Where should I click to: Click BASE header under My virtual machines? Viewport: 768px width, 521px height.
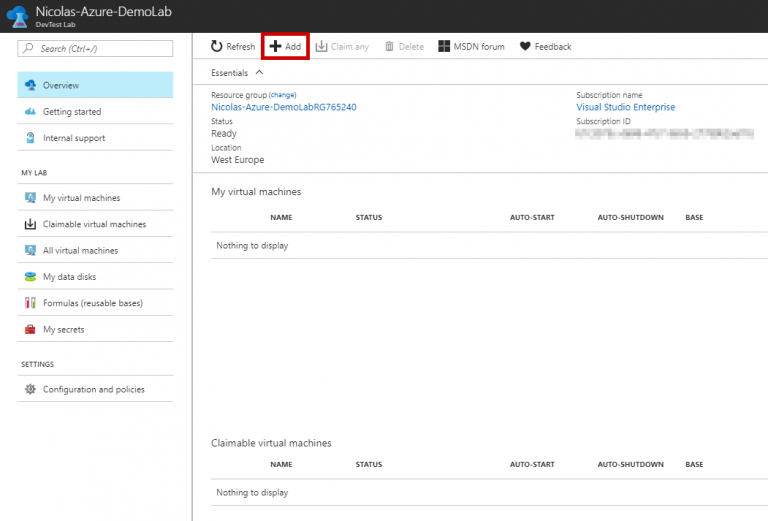click(x=694, y=217)
